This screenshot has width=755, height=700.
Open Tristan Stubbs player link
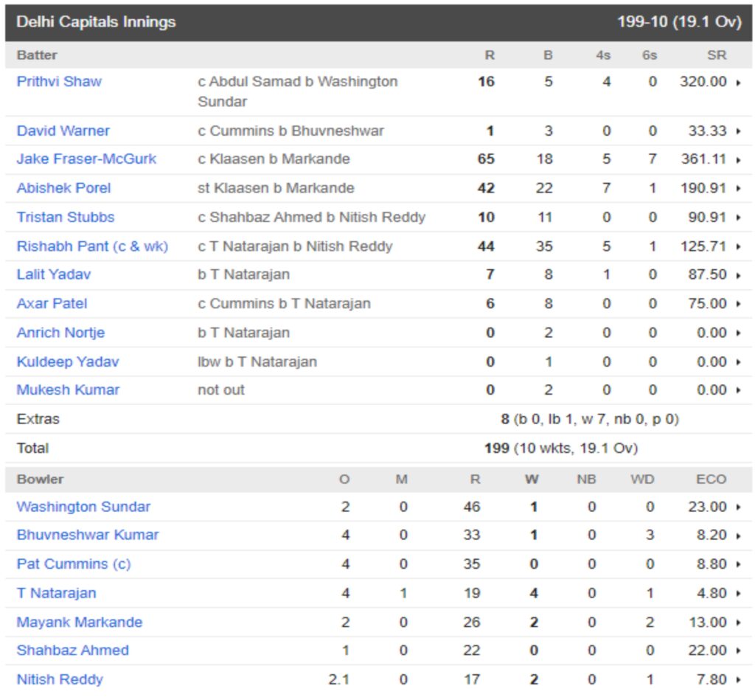point(66,218)
